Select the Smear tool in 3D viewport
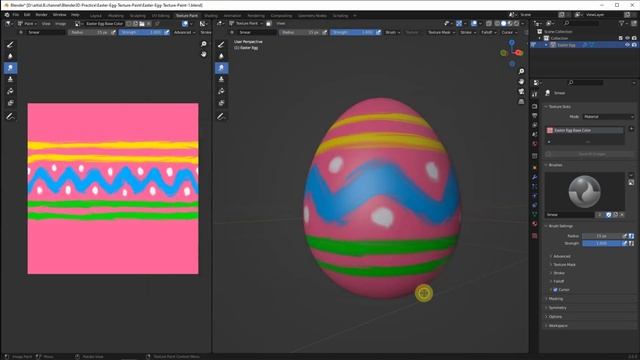Image resolution: width=640 pixels, height=360 pixels. pos(221,68)
